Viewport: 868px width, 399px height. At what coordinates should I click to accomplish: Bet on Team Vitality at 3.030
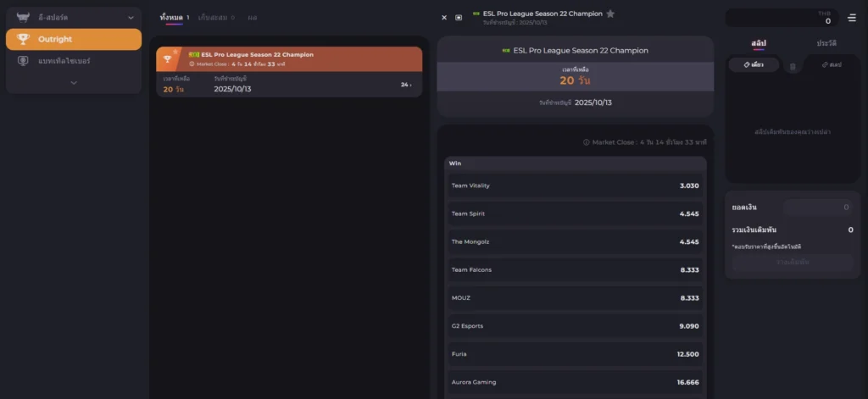tap(576, 186)
